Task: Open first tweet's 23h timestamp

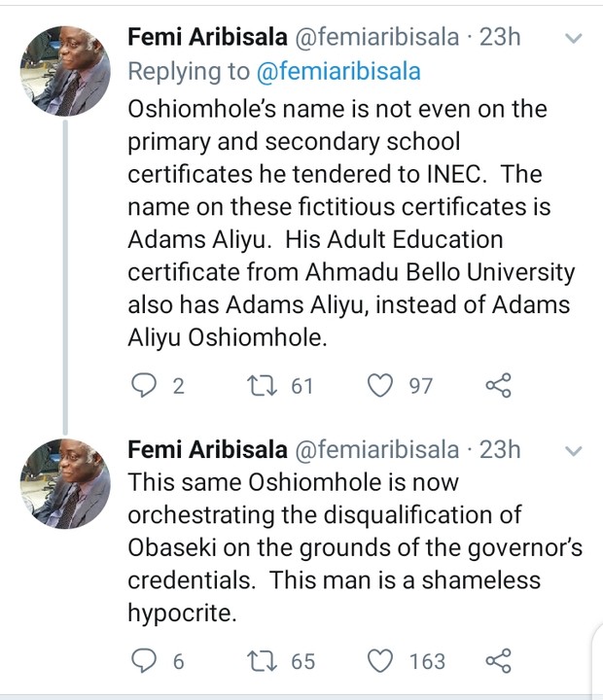Action: (x=501, y=38)
